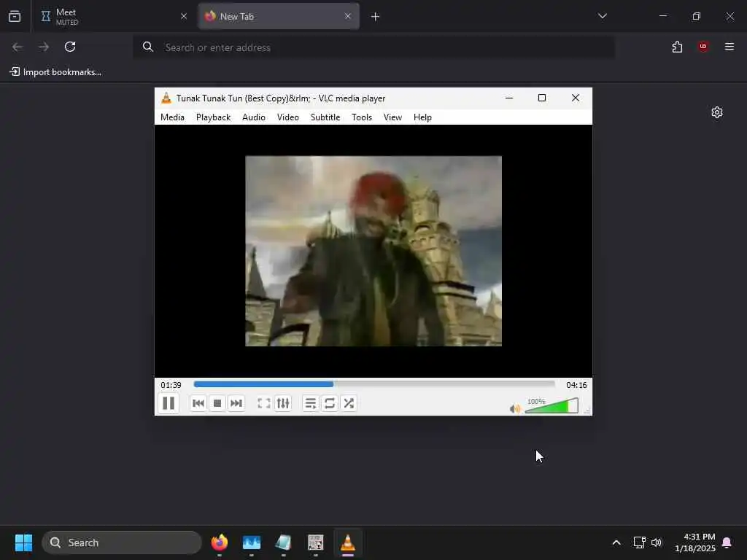Toggle VLC fullscreen mode
The width and height of the screenshot is (747, 560).
[x=264, y=403]
